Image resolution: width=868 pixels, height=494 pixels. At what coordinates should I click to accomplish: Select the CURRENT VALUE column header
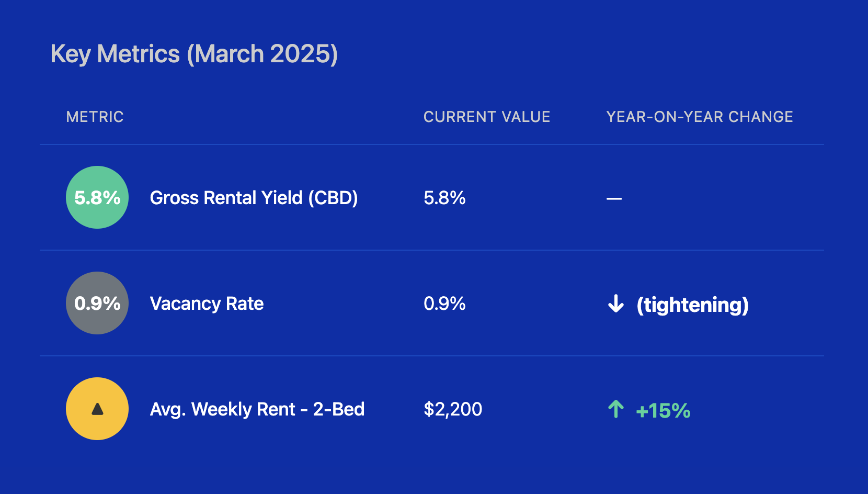click(x=486, y=117)
